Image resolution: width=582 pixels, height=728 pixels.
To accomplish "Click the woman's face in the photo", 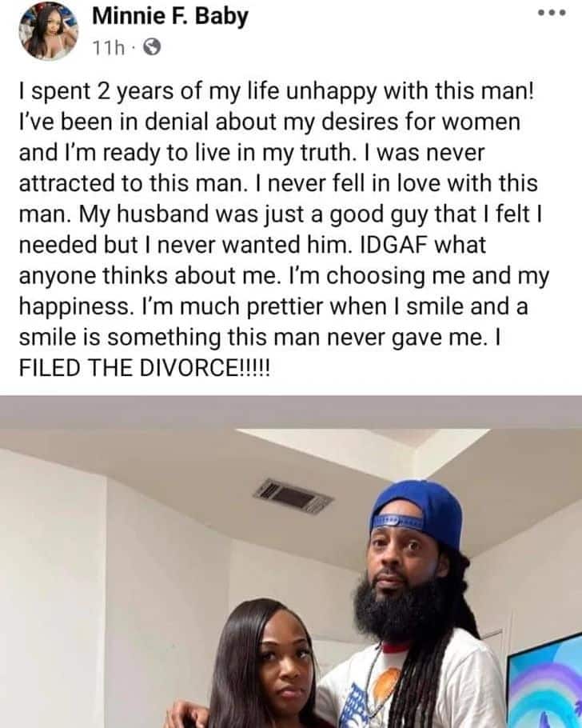I will point(285,660).
